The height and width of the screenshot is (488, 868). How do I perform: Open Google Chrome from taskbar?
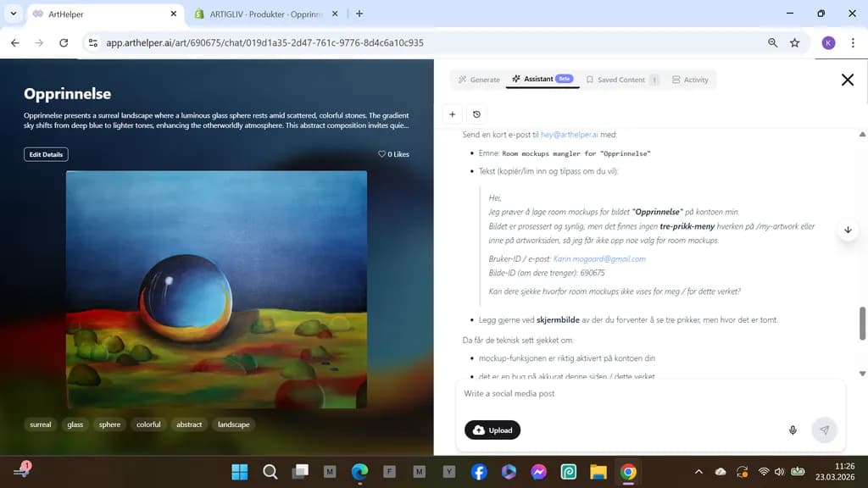[x=628, y=472]
